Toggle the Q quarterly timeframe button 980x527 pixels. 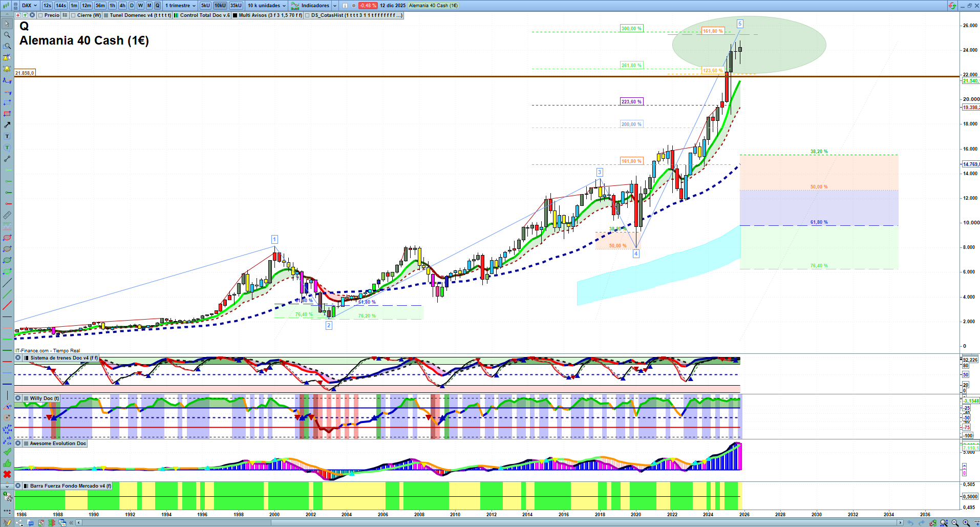(157, 6)
